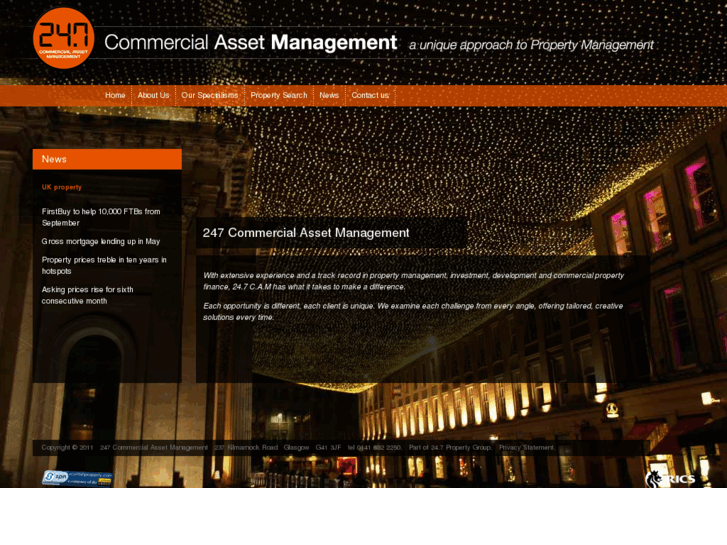The height and width of the screenshot is (545, 727).
Task: Read 'FirstBuy to help 10,000 FTBs' article
Action: pyautogui.click(x=101, y=217)
